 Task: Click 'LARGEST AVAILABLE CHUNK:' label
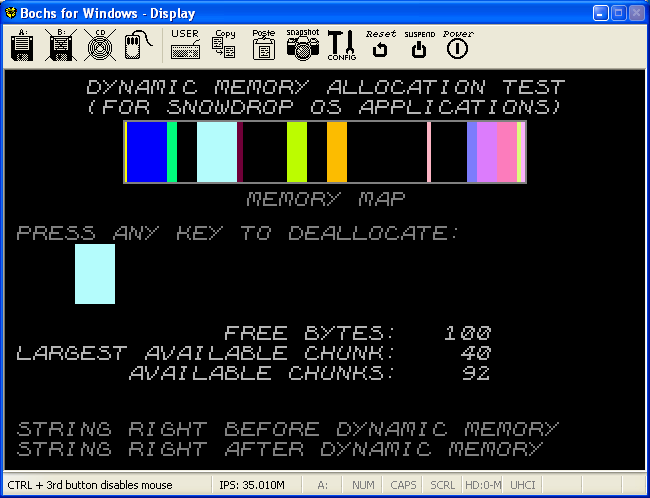[206, 353]
